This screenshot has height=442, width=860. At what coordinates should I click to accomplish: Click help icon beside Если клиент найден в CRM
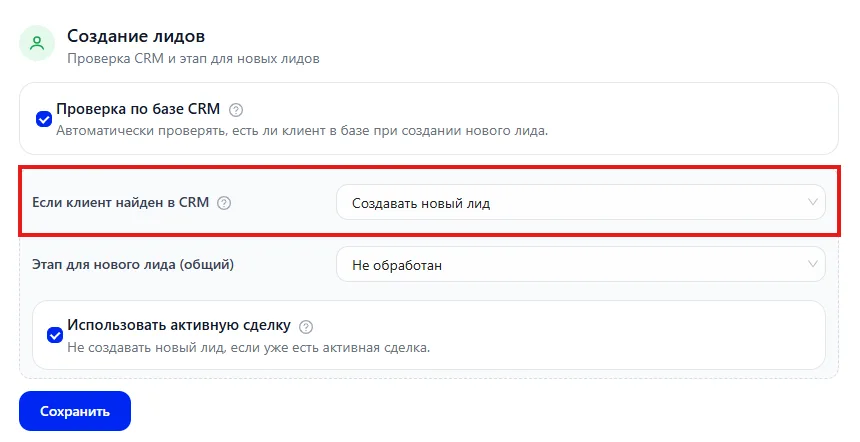(x=224, y=203)
